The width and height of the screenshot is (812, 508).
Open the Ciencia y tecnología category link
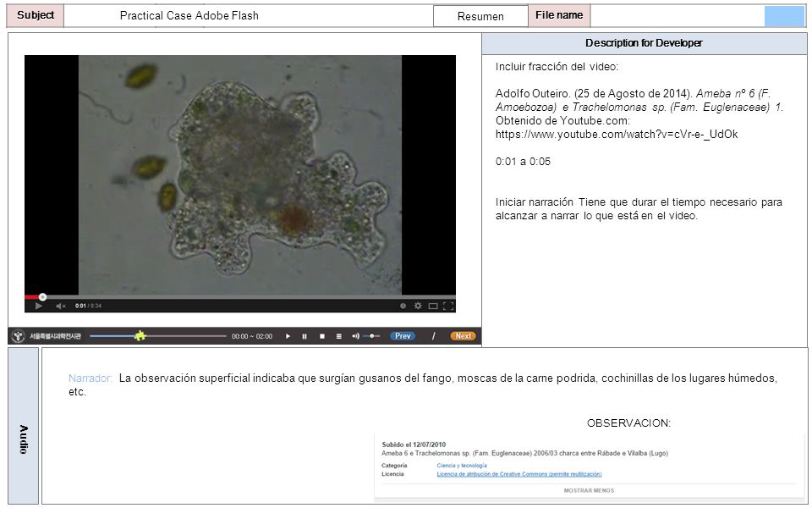tap(462, 466)
